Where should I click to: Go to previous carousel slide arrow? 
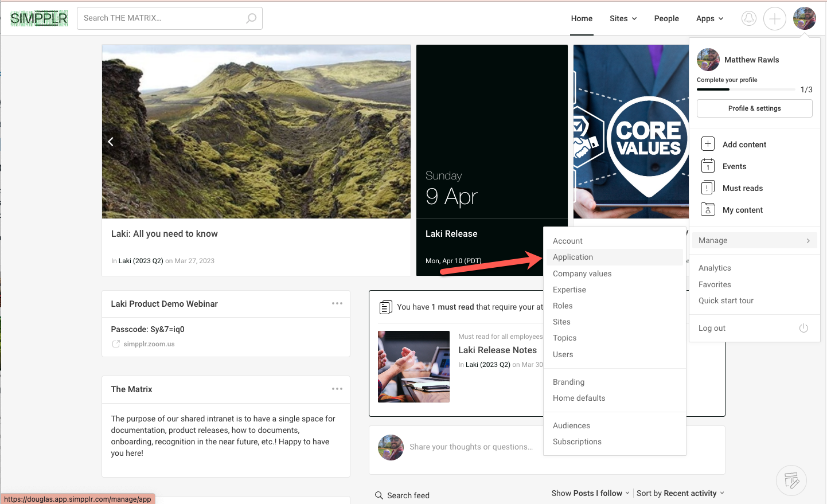111,142
